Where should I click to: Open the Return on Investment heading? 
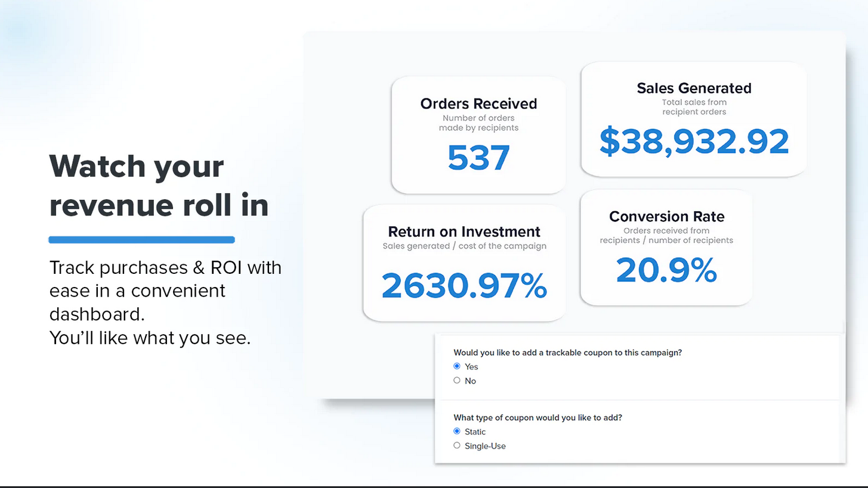coord(464,231)
